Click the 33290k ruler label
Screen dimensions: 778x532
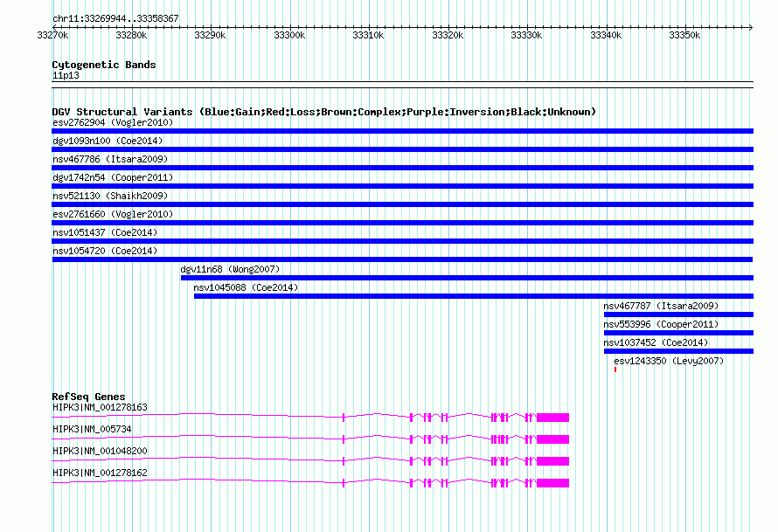click(210, 35)
